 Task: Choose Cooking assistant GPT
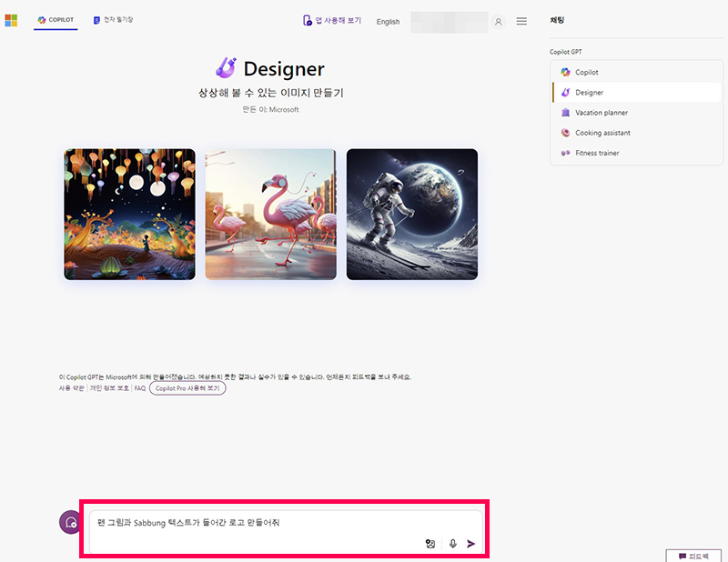636,133
